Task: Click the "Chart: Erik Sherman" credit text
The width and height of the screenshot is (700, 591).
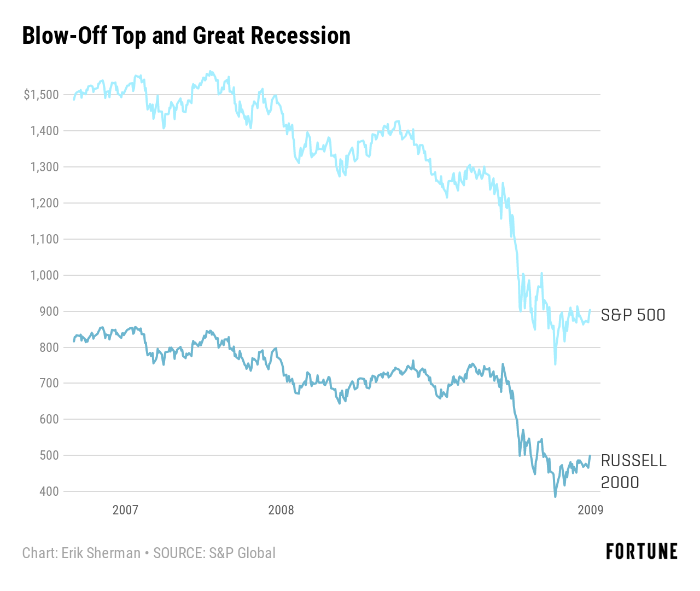Action: tap(81, 553)
